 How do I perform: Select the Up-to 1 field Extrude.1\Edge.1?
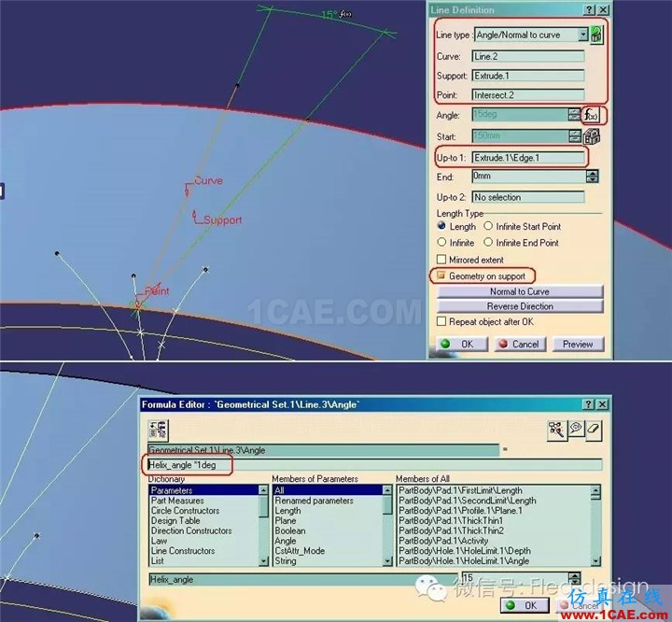coord(528,158)
